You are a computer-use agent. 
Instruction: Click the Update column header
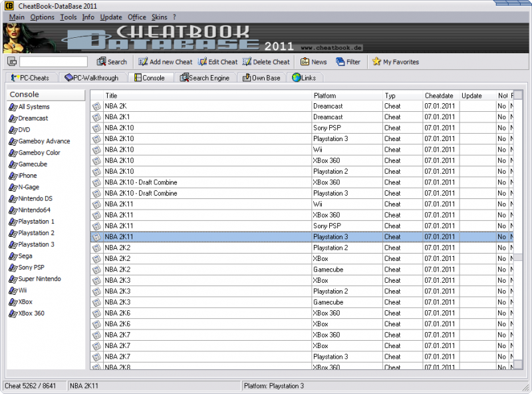[477, 95]
